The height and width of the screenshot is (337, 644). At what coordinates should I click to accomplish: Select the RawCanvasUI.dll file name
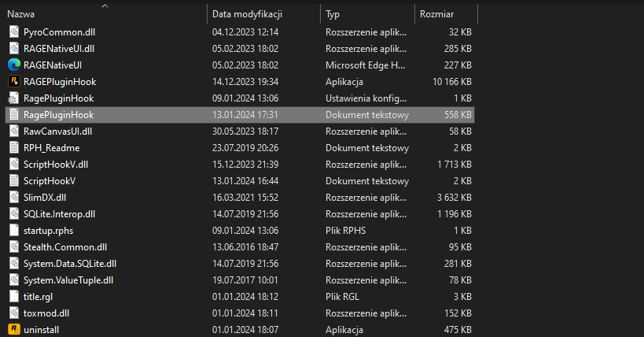point(57,131)
